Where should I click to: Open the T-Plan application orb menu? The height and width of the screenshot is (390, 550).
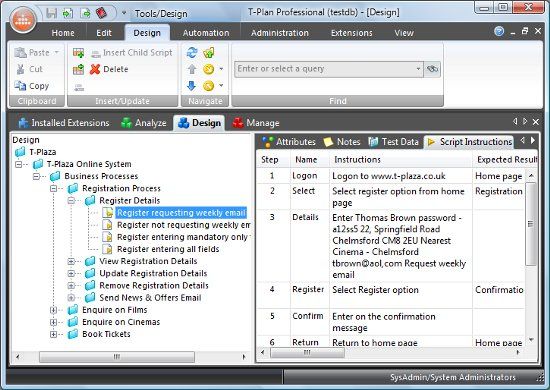(23, 19)
